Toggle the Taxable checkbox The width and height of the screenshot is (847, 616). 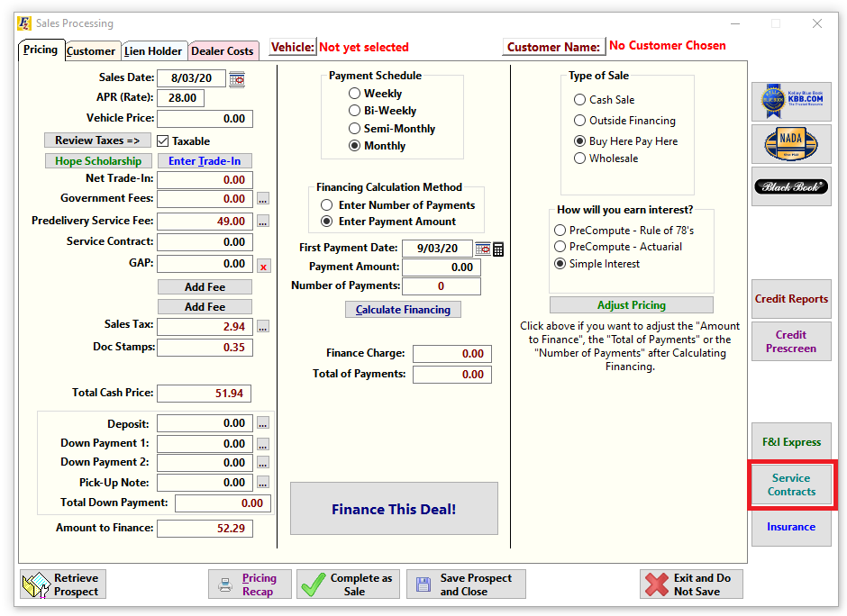coord(162,140)
